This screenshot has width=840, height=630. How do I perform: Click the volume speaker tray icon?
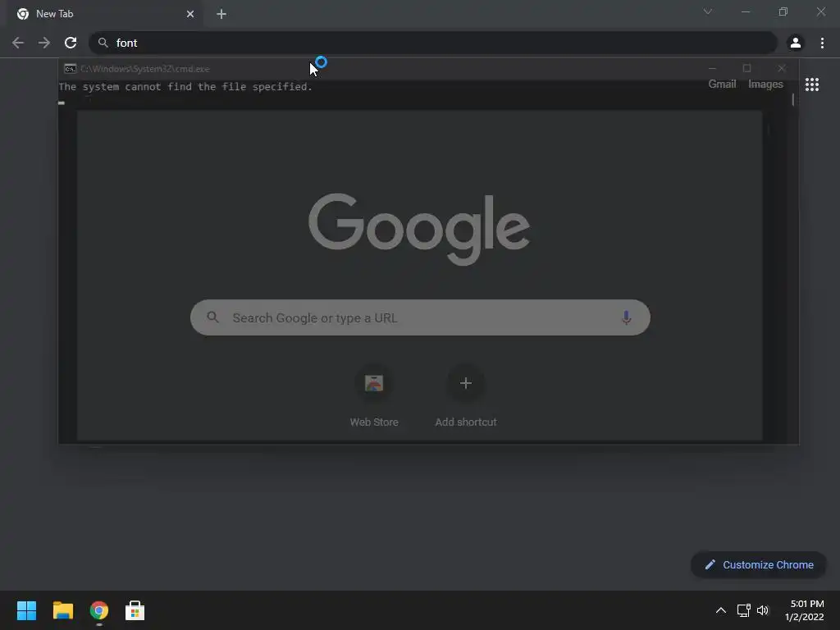coord(763,610)
